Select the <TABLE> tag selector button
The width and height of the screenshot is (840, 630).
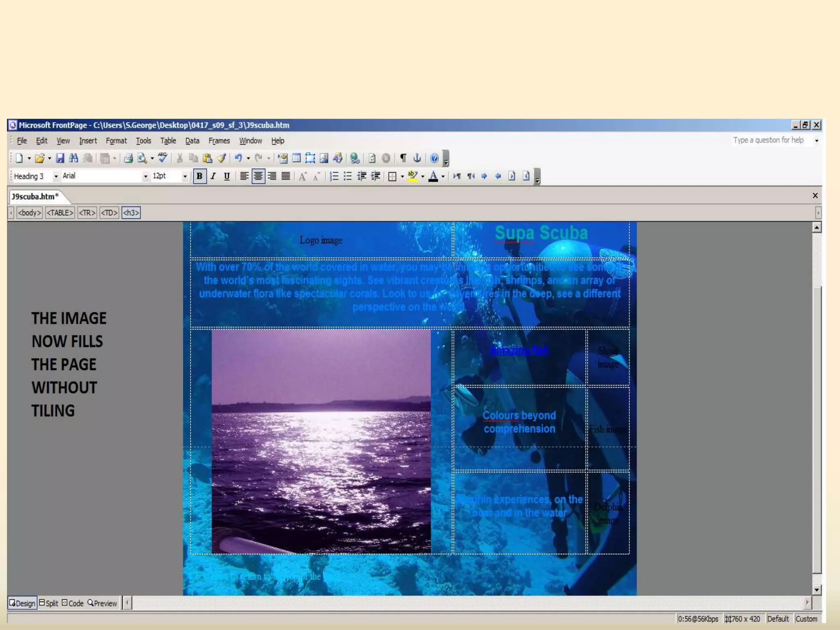tap(60, 213)
